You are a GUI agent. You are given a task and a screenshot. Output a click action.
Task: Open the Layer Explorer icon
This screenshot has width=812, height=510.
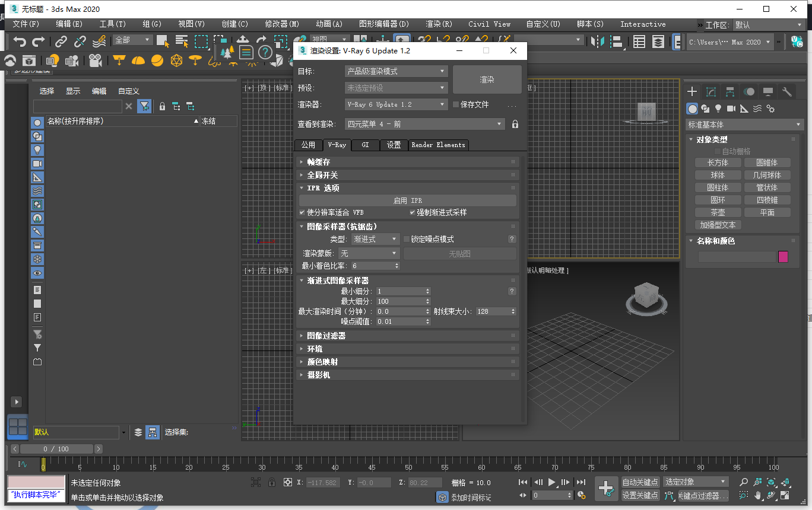click(x=658, y=41)
